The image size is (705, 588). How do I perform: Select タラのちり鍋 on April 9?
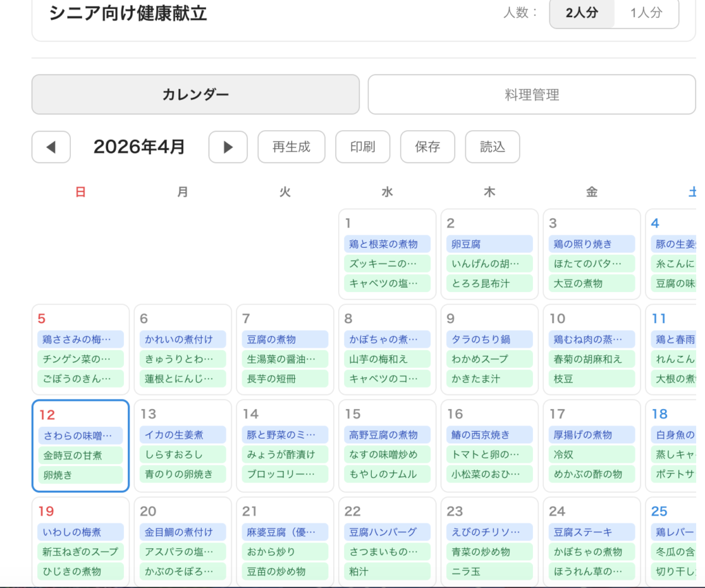coord(490,339)
